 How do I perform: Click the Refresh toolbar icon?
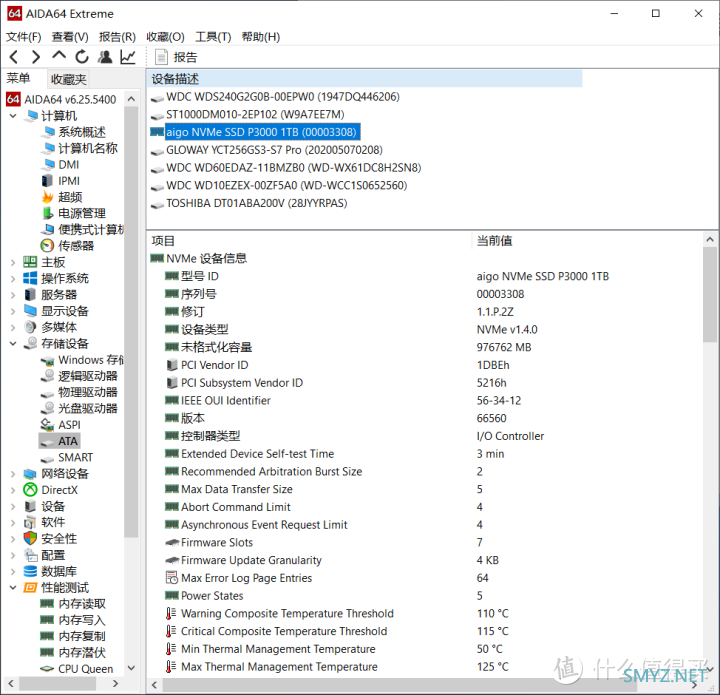[82, 57]
